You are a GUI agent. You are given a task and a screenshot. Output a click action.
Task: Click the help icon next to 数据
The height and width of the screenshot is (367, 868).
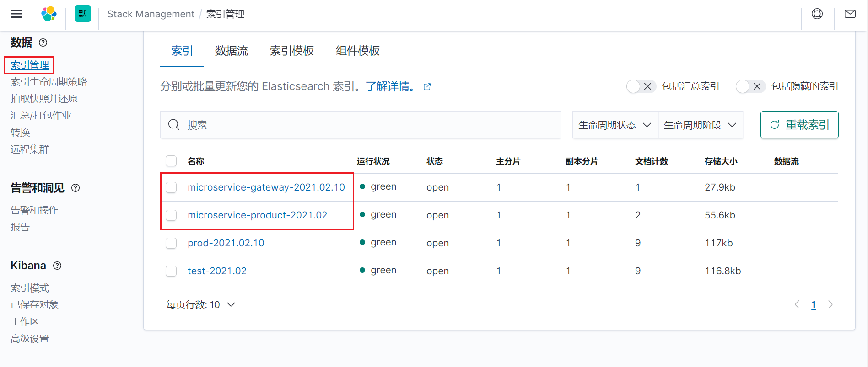(x=43, y=43)
